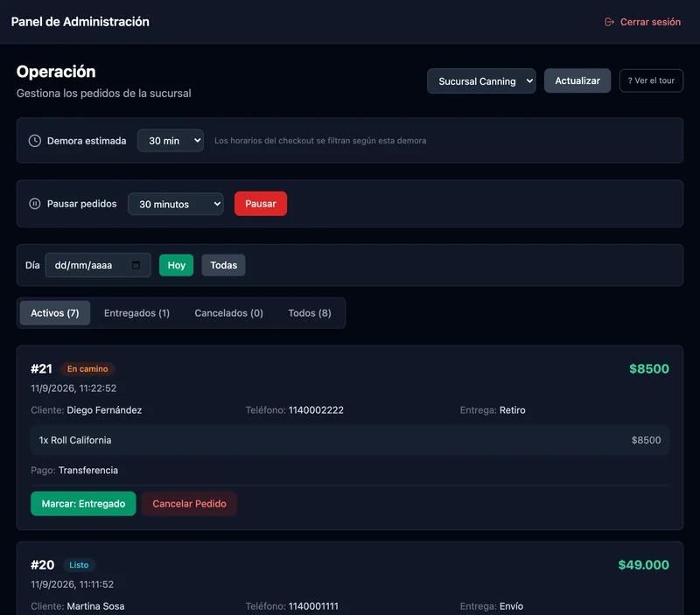This screenshot has width=700, height=615.
Task: Click the Retiro delivery value
Action: click(513, 410)
